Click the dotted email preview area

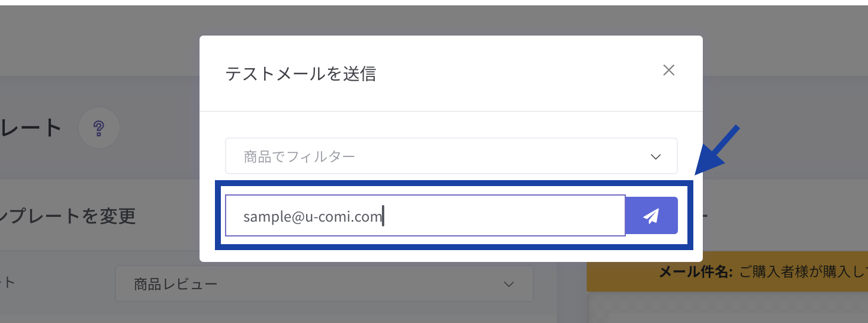(727, 308)
